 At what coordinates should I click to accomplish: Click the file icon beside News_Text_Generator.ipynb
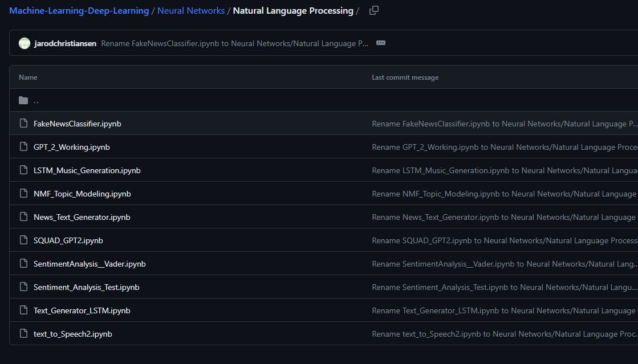point(23,217)
